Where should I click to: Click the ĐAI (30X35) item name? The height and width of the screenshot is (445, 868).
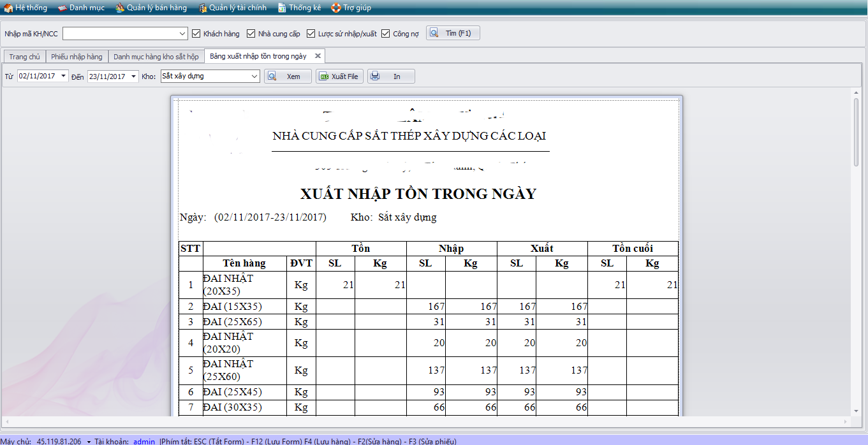(233, 407)
